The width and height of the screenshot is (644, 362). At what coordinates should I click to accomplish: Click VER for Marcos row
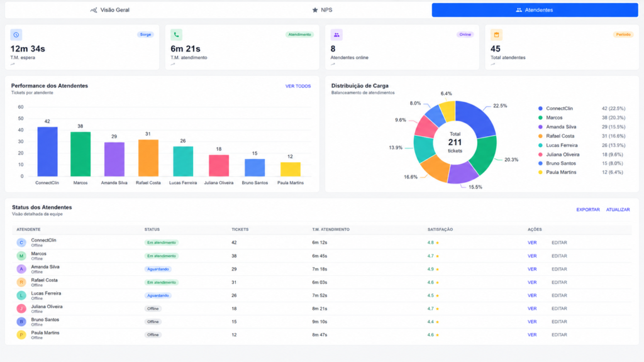coord(532,256)
